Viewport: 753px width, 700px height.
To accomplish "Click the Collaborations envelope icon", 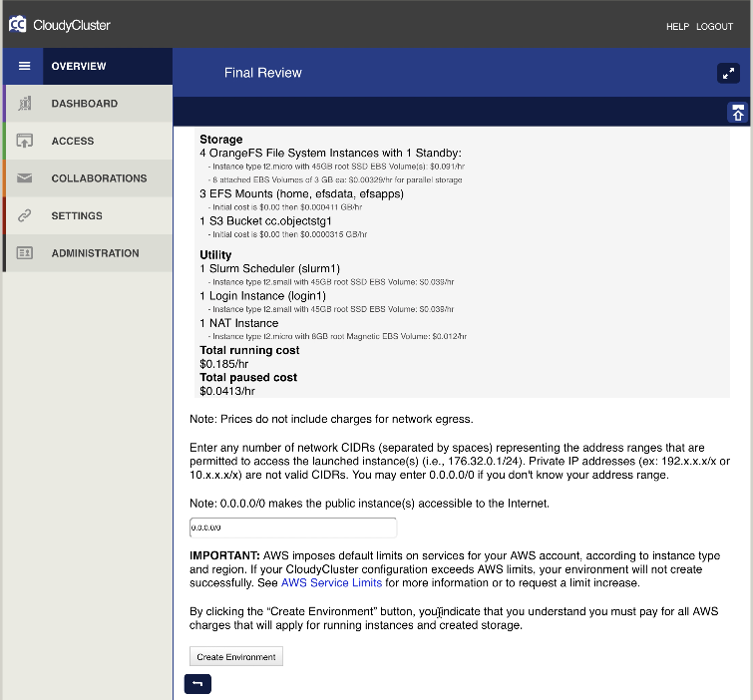I will pyautogui.click(x=25, y=178).
